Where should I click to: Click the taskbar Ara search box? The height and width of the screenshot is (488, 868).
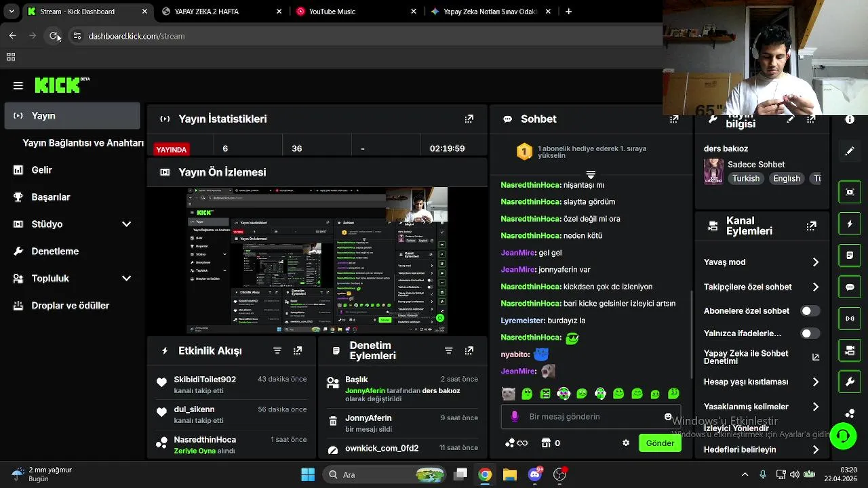tap(383, 474)
